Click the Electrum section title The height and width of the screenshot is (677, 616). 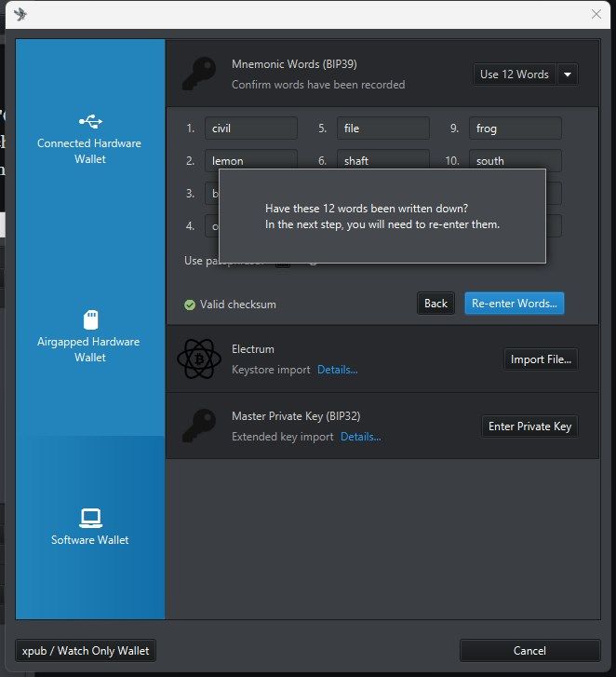[253, 349]
